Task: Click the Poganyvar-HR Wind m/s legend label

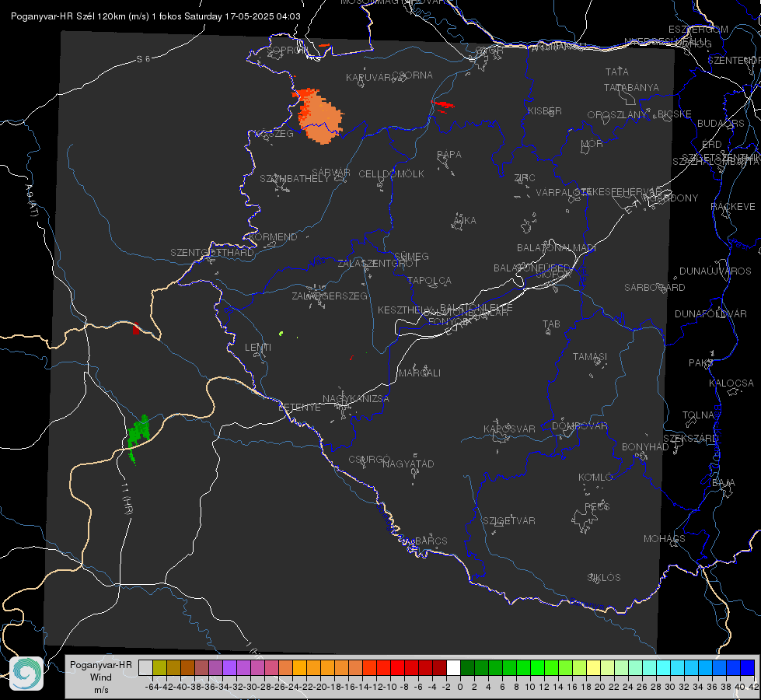Action: [x=101, y=677]
